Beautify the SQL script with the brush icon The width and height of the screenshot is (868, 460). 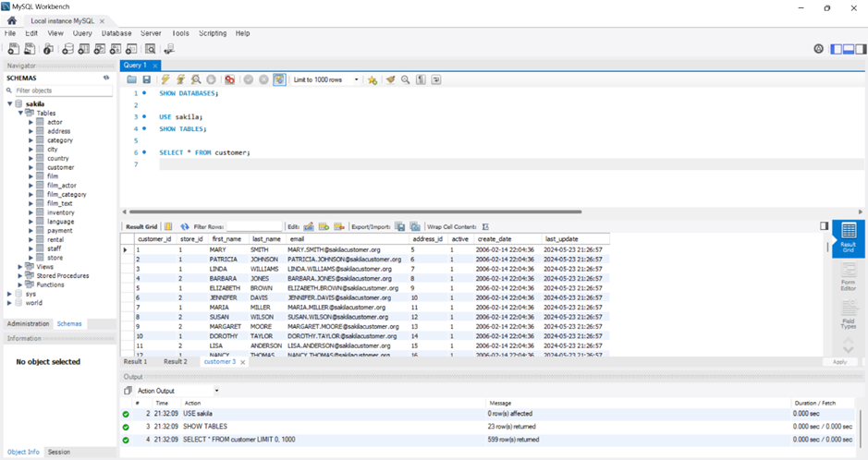pos(391,79)
